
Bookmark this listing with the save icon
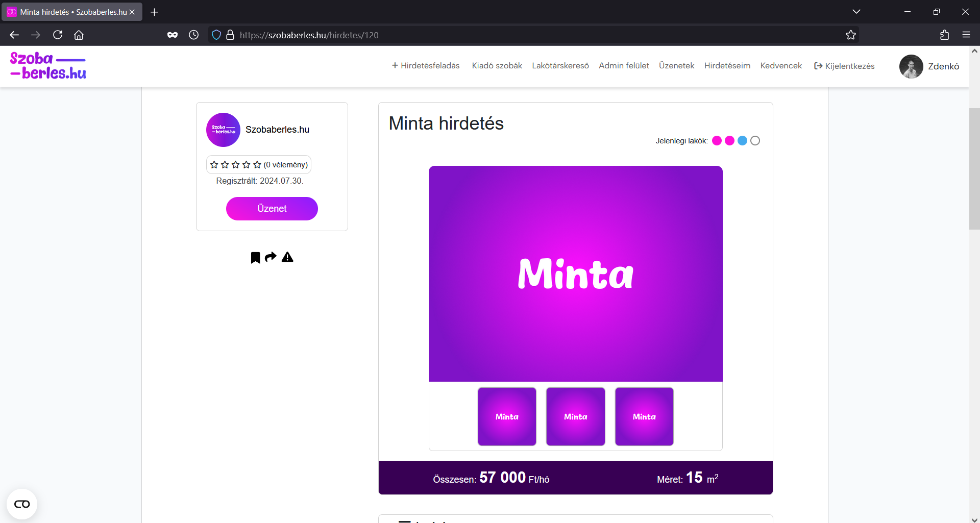[x=255, y=258]
